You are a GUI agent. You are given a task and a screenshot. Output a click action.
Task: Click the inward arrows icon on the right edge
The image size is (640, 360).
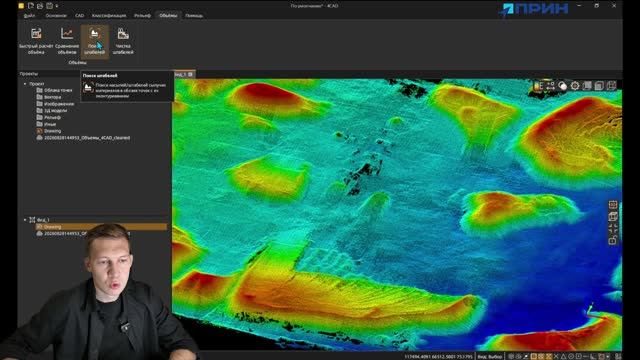pos(613,229)
